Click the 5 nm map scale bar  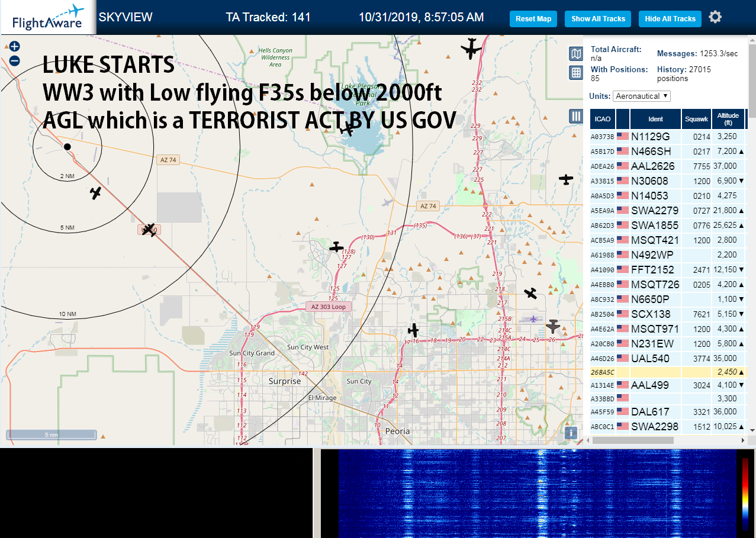[x=52, y=435]
